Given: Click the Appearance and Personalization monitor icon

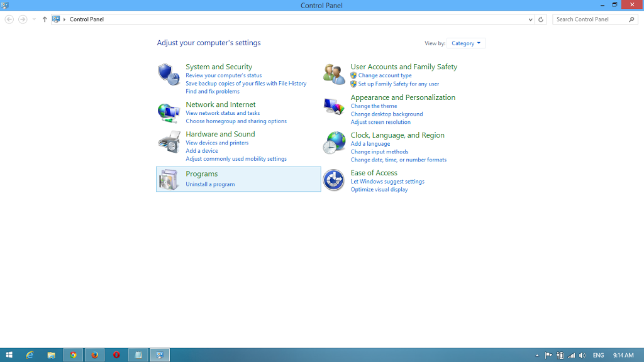Looking at the screenshot, I should point(333,106).
